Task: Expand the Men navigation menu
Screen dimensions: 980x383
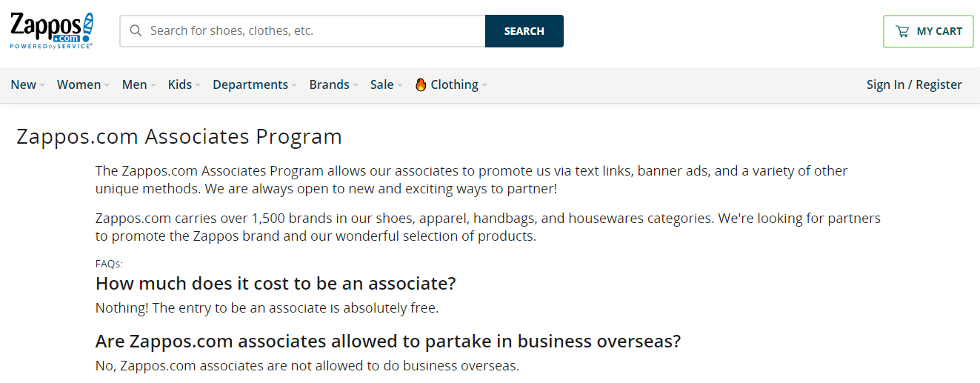Action: click(134, 84)
